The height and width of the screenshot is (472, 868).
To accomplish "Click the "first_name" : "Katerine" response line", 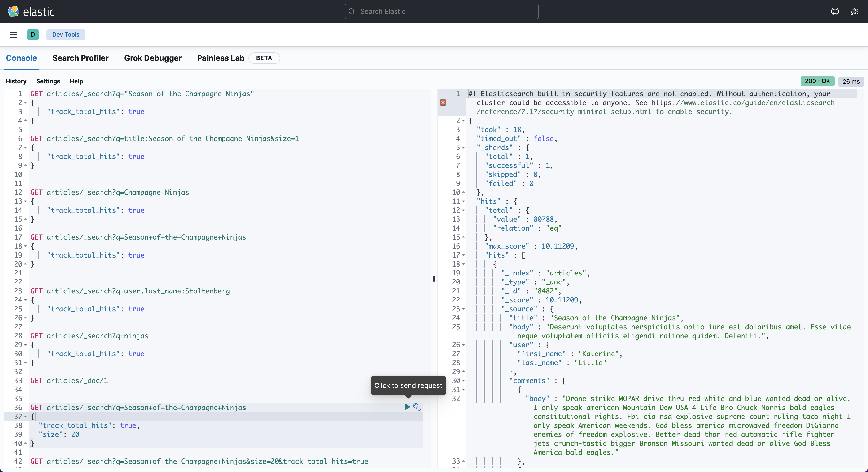I will point(570,354).
